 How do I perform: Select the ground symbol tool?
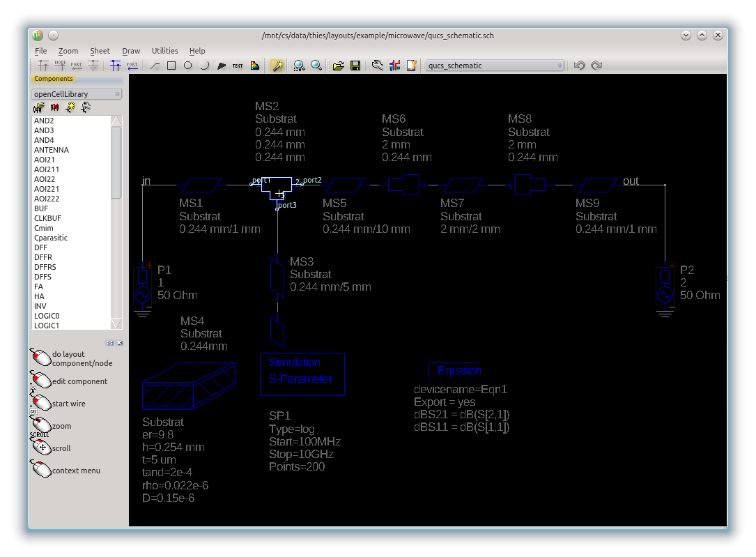[x=93, y=66]
